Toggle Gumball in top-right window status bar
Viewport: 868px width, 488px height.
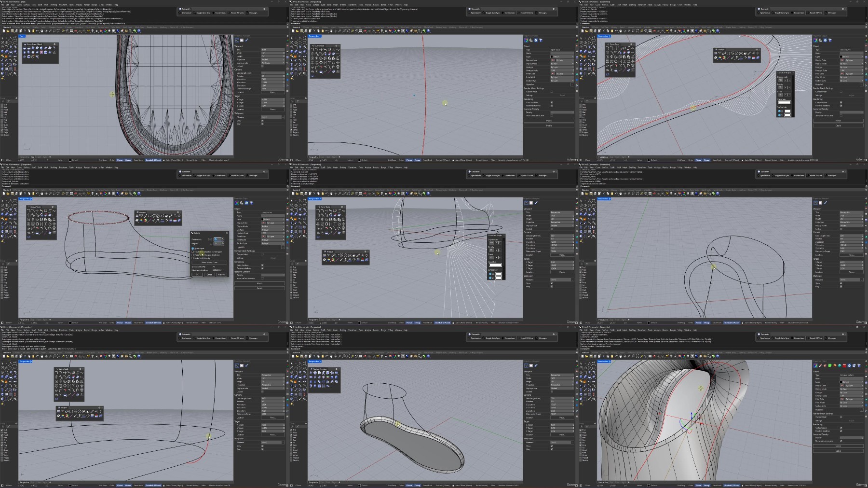pyautogui.click(x=732, y=160)
